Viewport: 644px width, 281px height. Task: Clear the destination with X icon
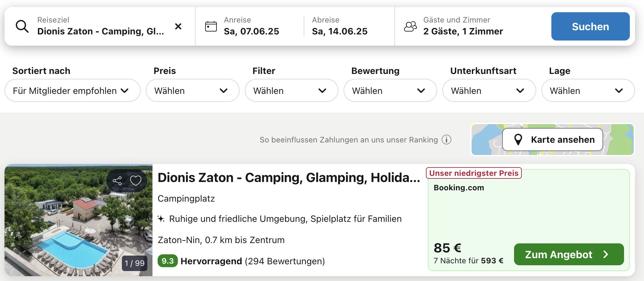pyautogui.click(x=178, y=26)
